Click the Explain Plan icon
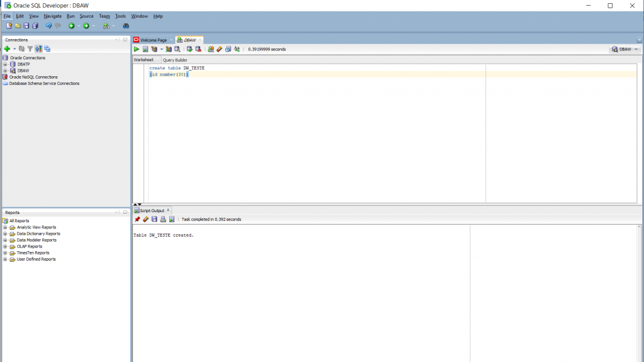The height and width of the screenshot is (362, 644). [154, 49]
